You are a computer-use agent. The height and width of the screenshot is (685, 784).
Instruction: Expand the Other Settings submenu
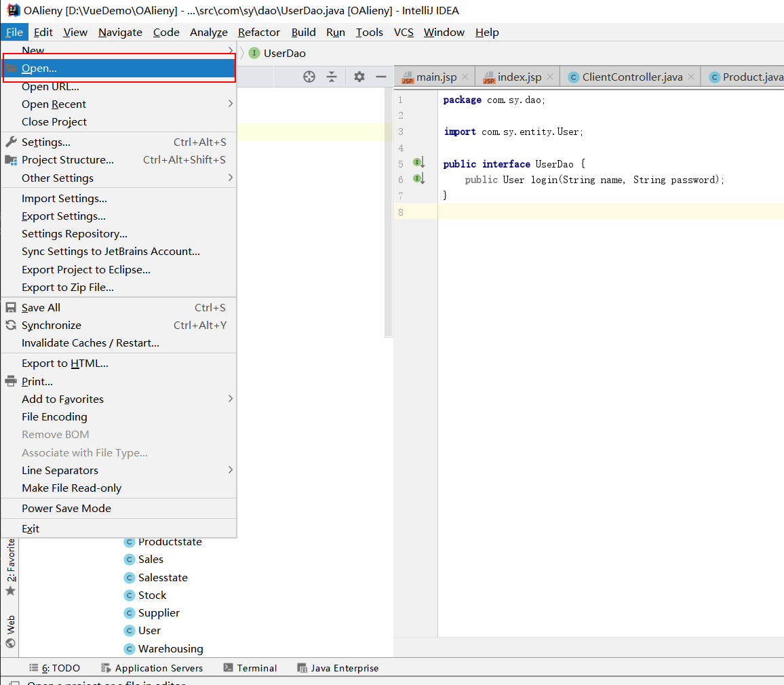pos(119,178)
